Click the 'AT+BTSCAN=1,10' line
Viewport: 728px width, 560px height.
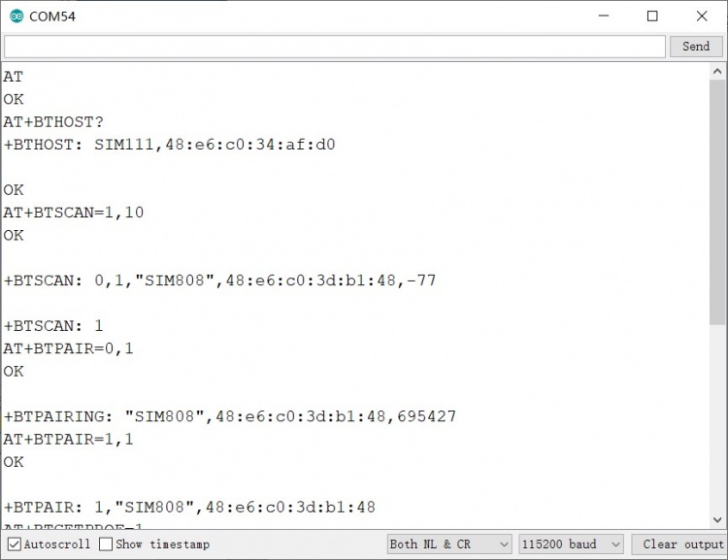(74, 213)
